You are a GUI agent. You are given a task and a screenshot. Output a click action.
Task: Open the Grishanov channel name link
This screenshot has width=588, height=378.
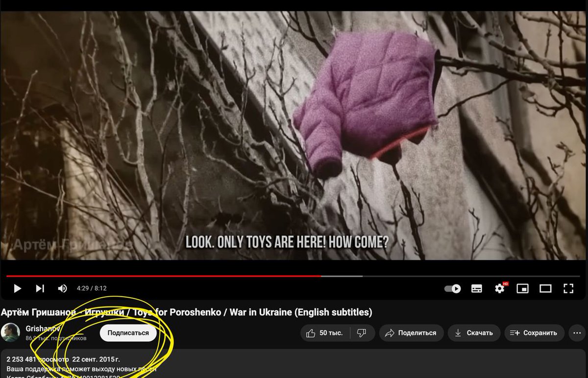click(x=43, y=329)
